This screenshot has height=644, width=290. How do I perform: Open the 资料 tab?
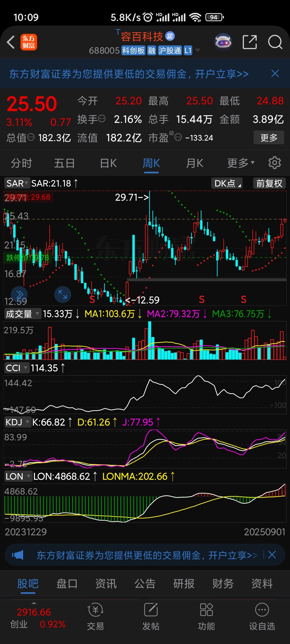[x=262, y=584]
